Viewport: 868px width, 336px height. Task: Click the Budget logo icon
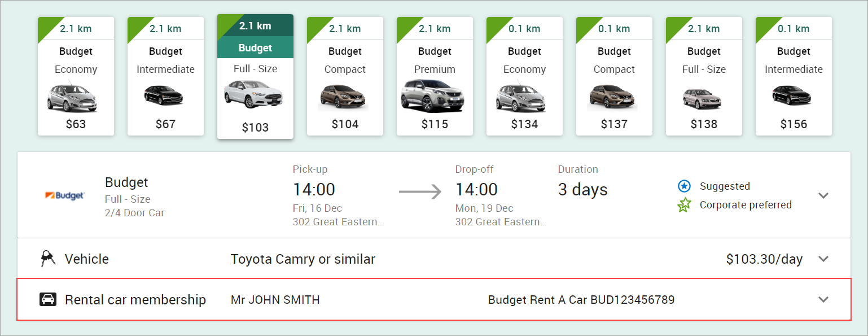(65, 195)
